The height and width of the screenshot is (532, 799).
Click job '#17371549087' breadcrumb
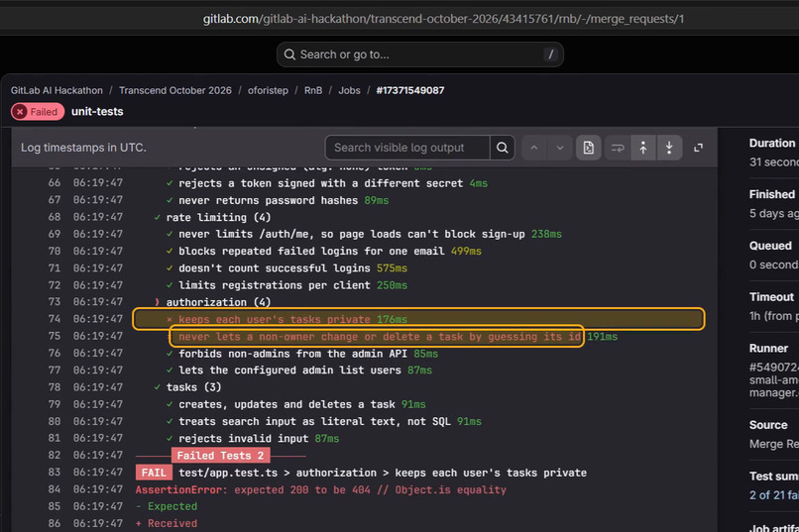click(410, 90)
